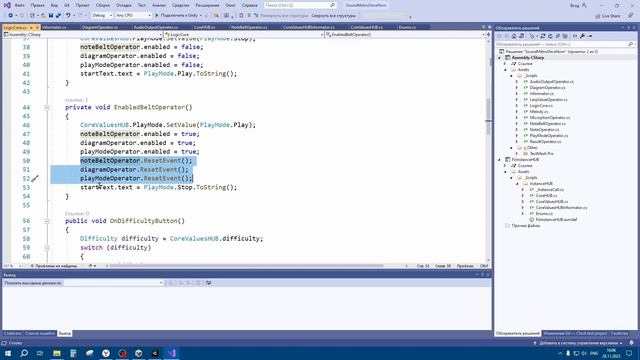Click the Solution Explorer properties wrench icon

(582, 36)
